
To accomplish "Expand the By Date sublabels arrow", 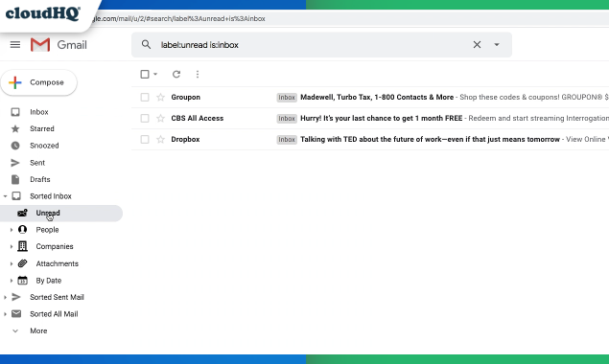I will (x=12, y=280).
